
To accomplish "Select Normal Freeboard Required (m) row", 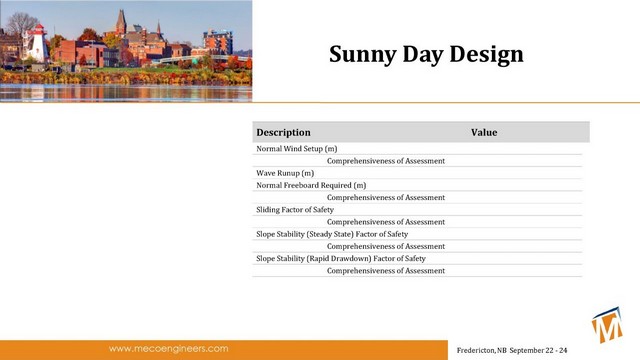I will (x=417, y=185).
